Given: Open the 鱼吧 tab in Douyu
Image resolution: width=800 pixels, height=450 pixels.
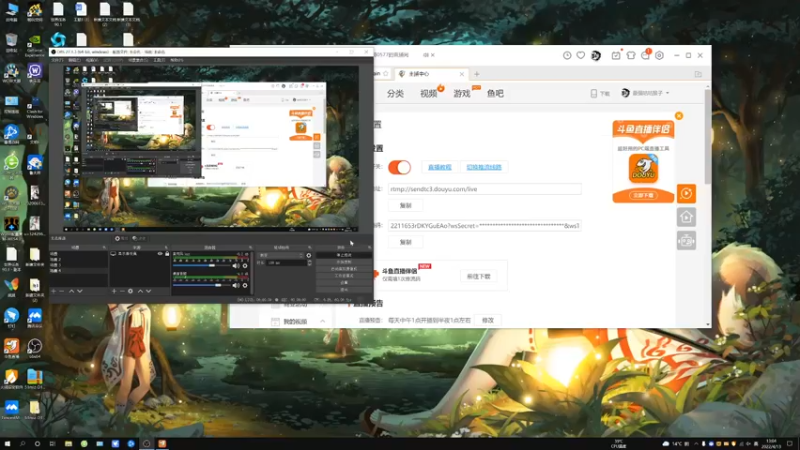Looking at the screenshot, I should pyautogui.click(x=495, y=93).
